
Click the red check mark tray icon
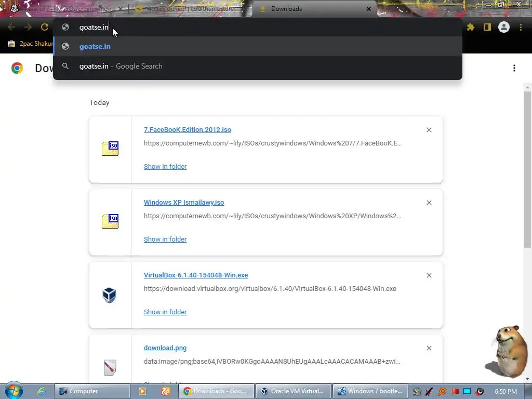pyautogui.click(x=429, y=391)
